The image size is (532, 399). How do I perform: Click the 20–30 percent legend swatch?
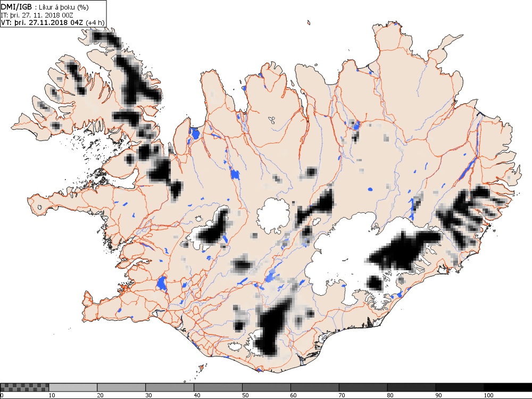click(x=121, y=387)
